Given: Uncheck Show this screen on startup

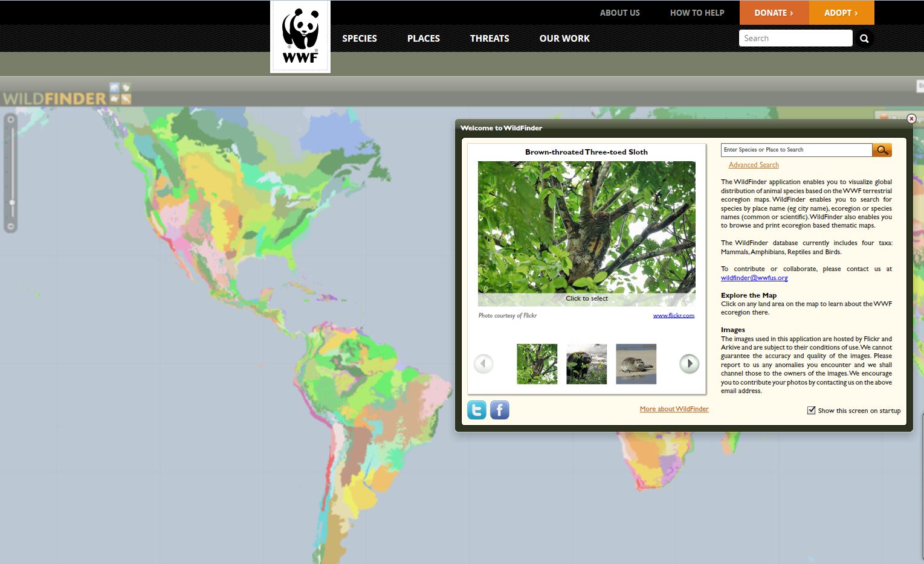Looking at the screenshot, I should pos(811,411).
